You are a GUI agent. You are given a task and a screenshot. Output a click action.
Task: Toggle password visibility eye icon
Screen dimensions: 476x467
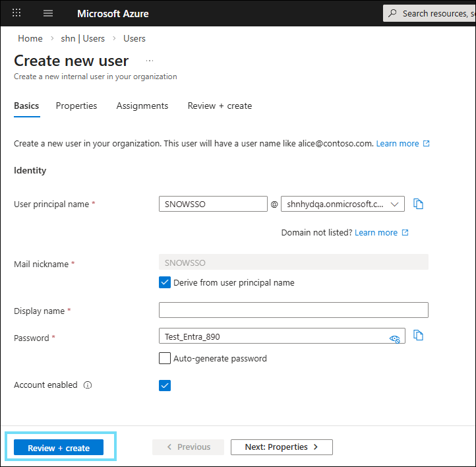(x=395, y=338)
